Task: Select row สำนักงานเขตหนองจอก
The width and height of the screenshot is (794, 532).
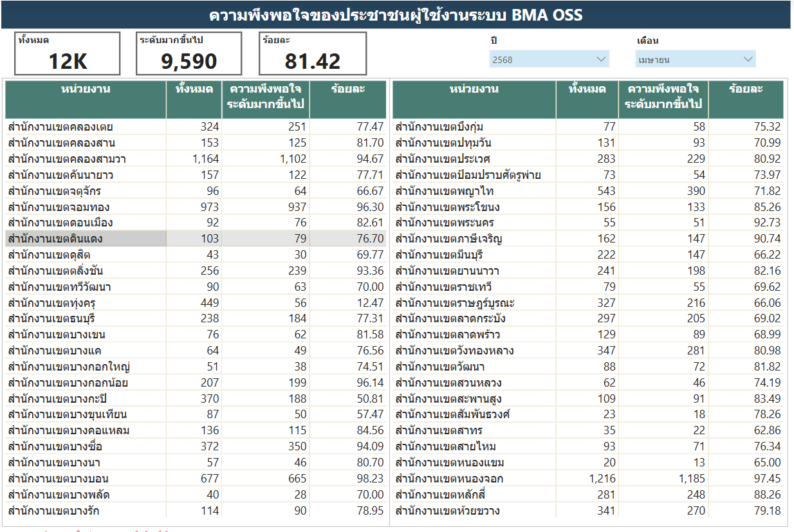Action: click(588, 479)
